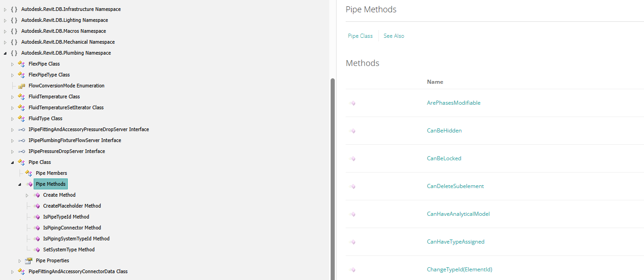Click the FlexPipe Class icon
Image resolution: width=644 pixels, height=280 pixels.
21,64
